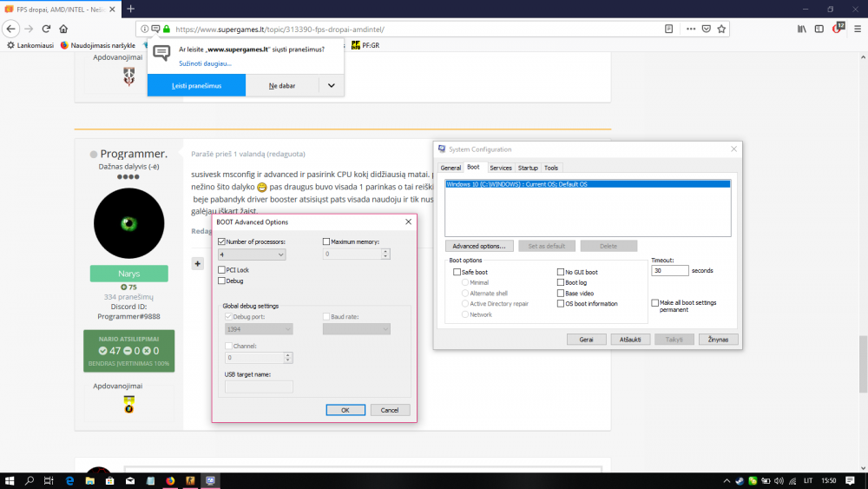Click the notification permission icon in address bar
This screenshot has width=868, height=489.
click(155, 29)
